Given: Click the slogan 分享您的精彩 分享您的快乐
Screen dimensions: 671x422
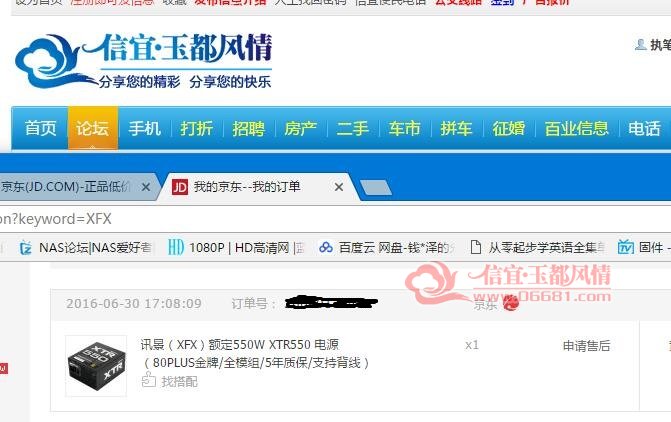Looking at the screenshot, I should (x=184, y=81).
